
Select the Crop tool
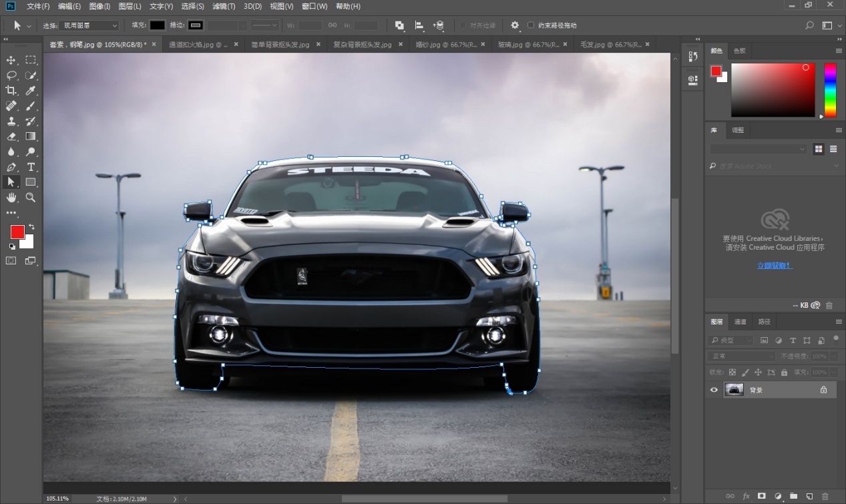click(x=11, y=90)
